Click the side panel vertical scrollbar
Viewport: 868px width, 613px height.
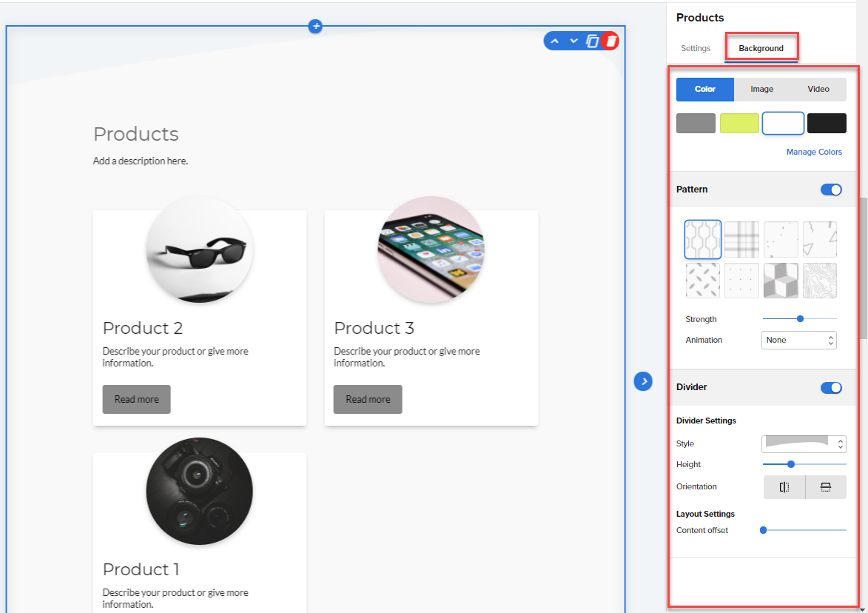tap(863, 268)
